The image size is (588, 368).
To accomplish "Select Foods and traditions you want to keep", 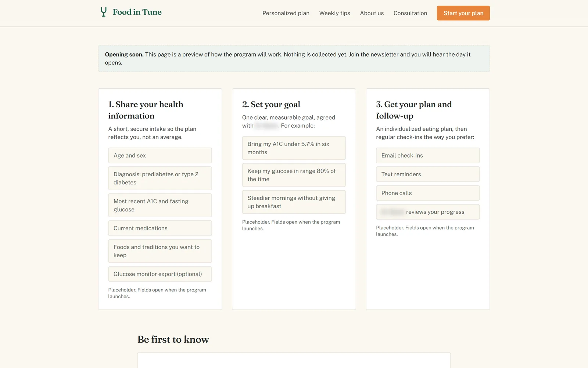I will point(160,251).
